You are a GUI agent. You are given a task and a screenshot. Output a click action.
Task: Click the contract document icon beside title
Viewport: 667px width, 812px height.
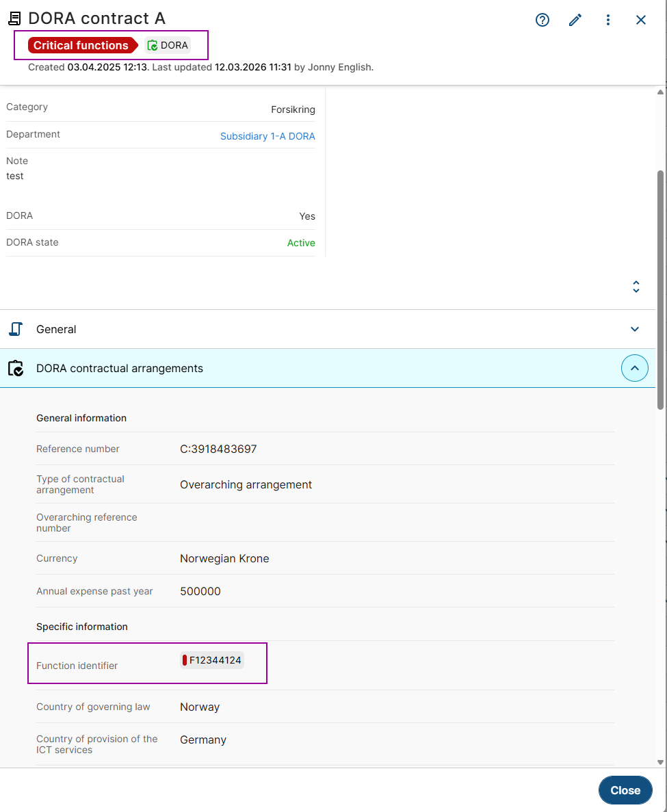tap(14, 18)
